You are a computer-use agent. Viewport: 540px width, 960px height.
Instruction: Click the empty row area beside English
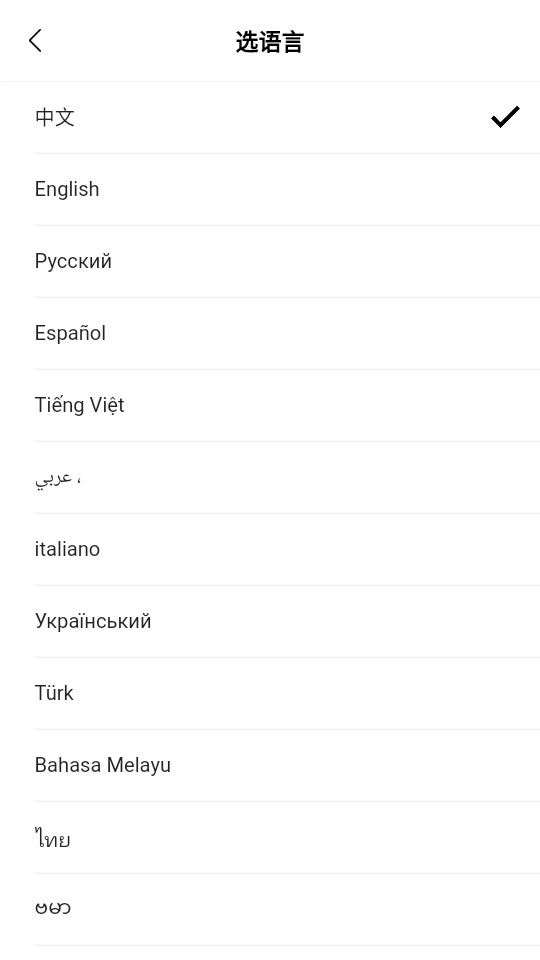tap(318, 189)
